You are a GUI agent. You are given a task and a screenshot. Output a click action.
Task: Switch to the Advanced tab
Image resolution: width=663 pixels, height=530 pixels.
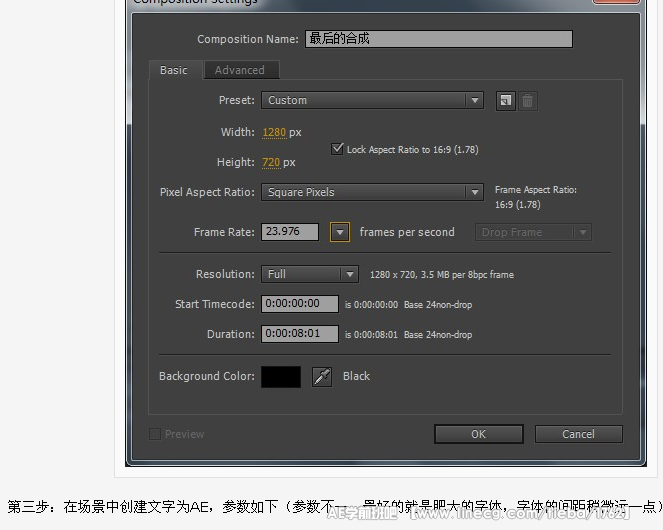click(241, 70)
